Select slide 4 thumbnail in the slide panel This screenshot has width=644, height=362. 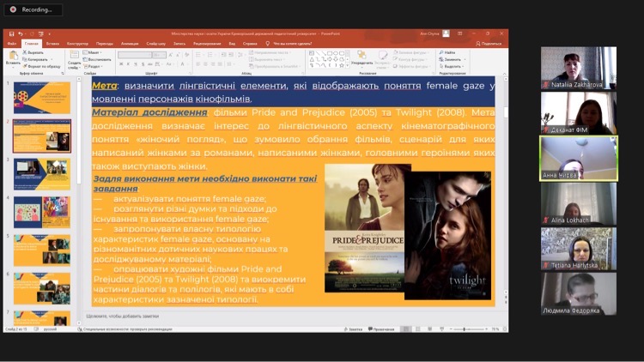tap(42, 211)
